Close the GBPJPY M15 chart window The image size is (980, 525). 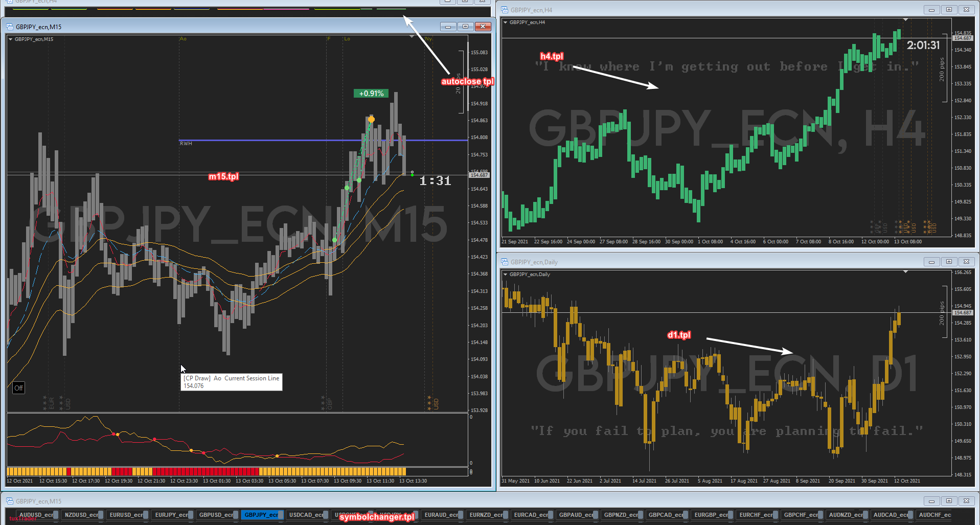tap(483, 27)
